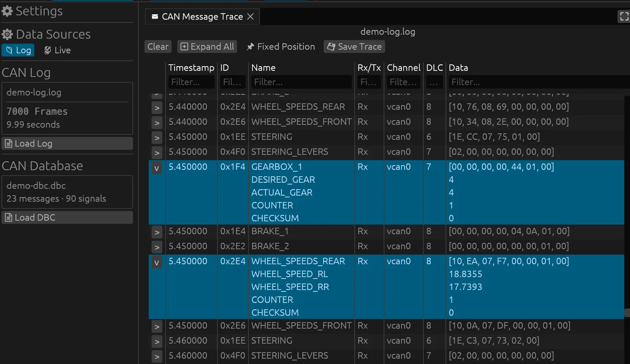Select the WHEEL_SPEED_RR signal name
This screenshot has width=630, height=364.
coord(290,287)
